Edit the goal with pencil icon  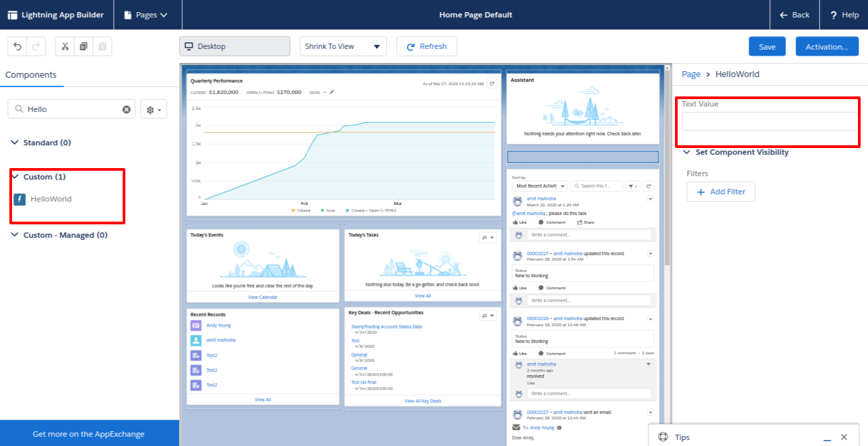tap(331, 92)
